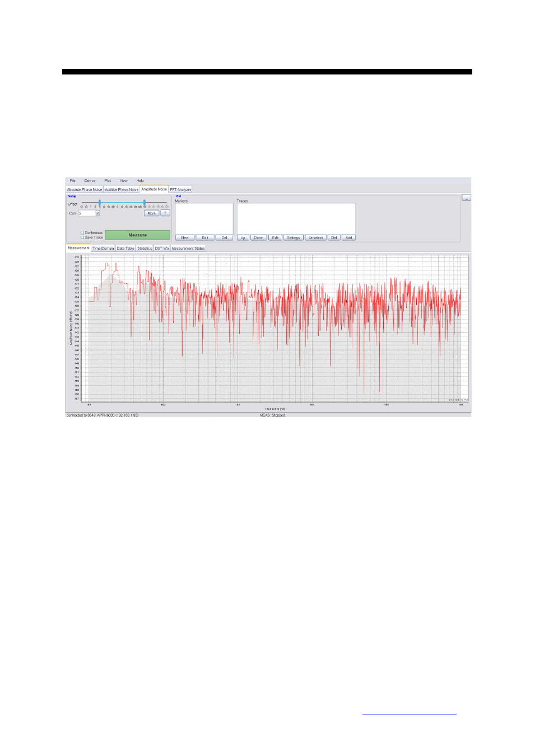Click the right Offset slider handle
The height and width of the screenshot is (756, 535).
[145, 203]
